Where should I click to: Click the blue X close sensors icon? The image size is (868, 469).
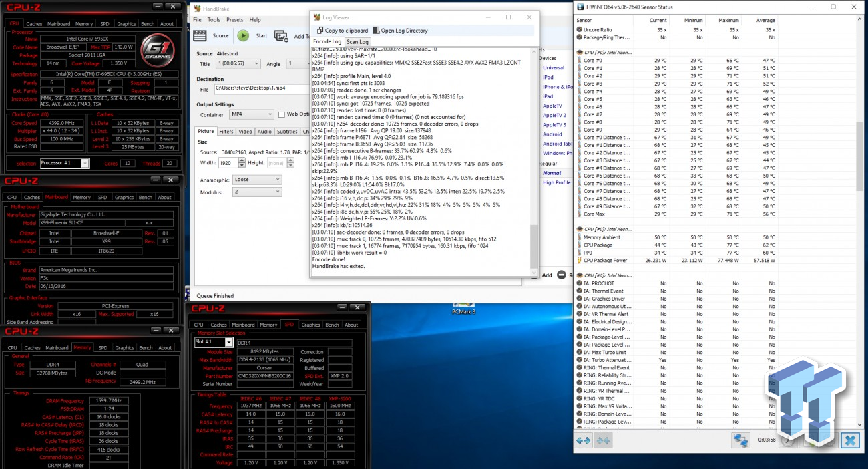[x=849, y=440]
